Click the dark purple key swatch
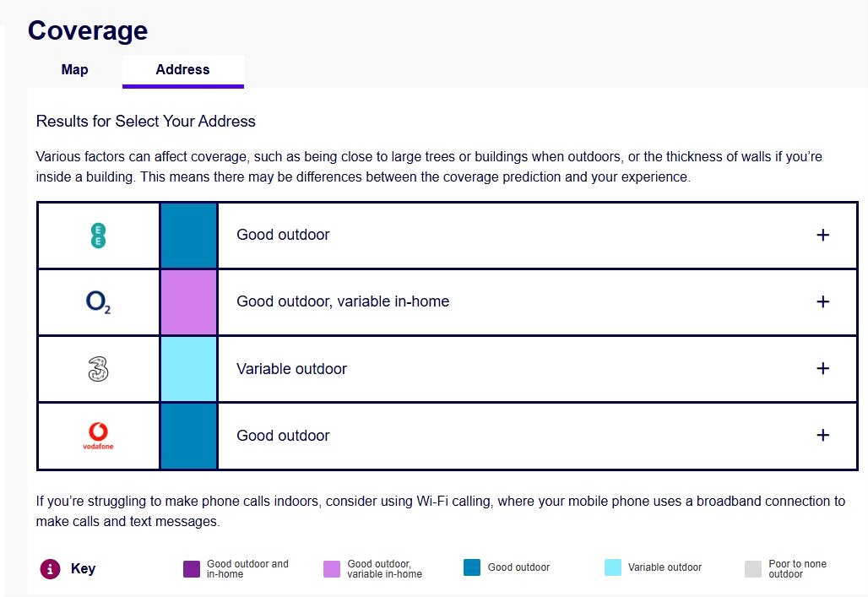Viewport: 868px width, 597px height. (192, 569)
